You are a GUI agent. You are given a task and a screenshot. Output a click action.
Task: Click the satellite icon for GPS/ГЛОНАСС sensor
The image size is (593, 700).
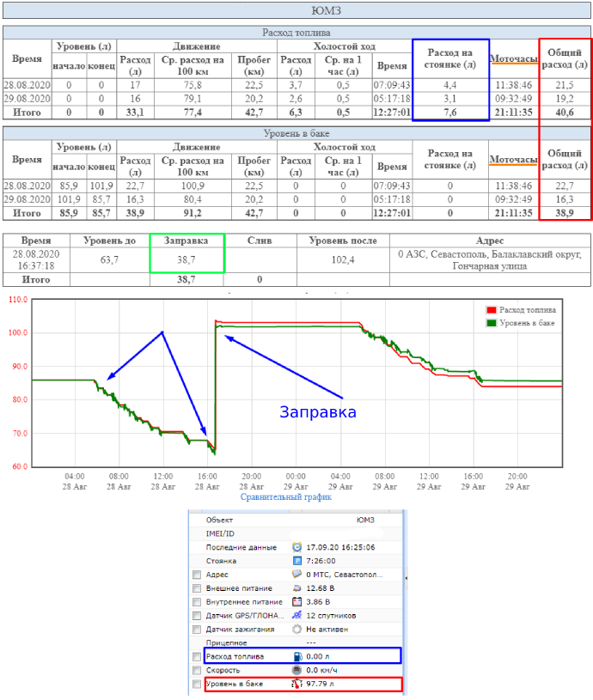coord(296,616)
